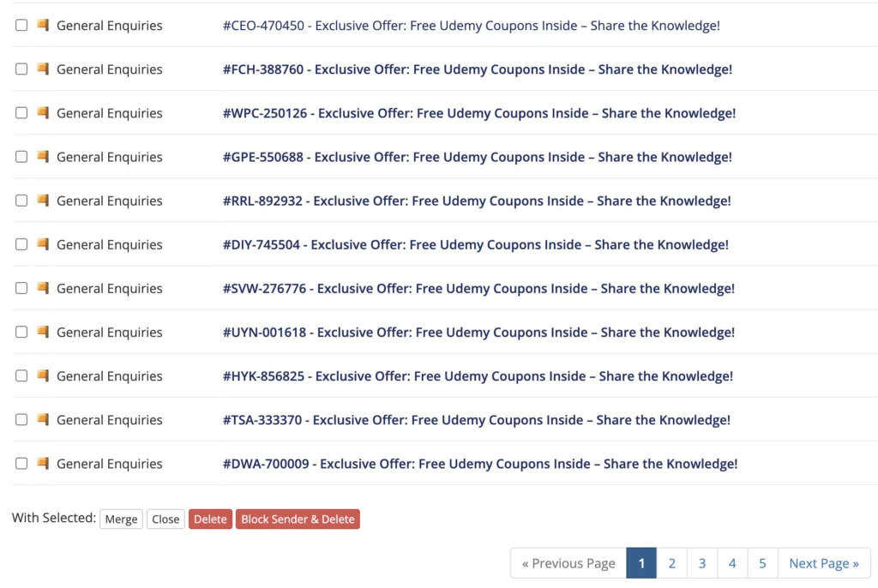This screenshot has width=878, height=588.
Task: Click the orange flag icon beside ticket #RRL-892932
Action: pyautogui.click(x=43, y=201)
